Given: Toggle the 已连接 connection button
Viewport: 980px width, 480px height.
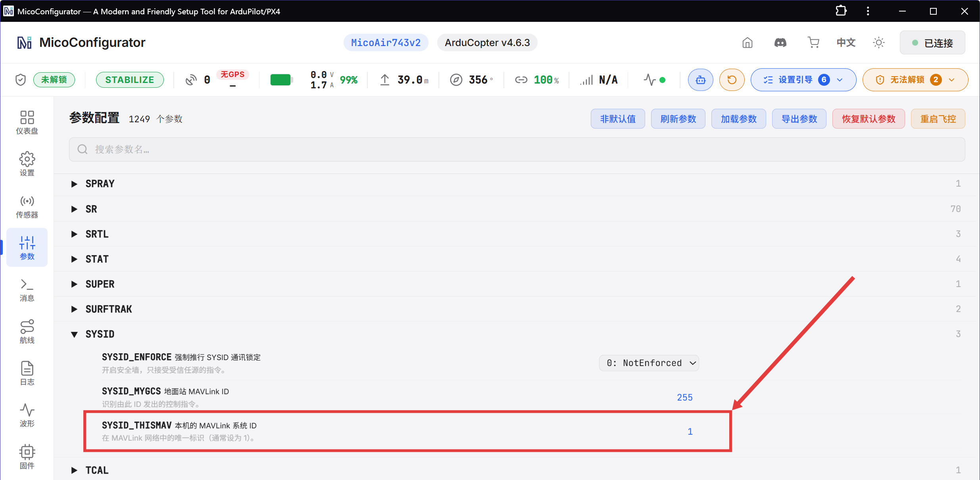Looking at the screenshot, I should click(932, 42).
